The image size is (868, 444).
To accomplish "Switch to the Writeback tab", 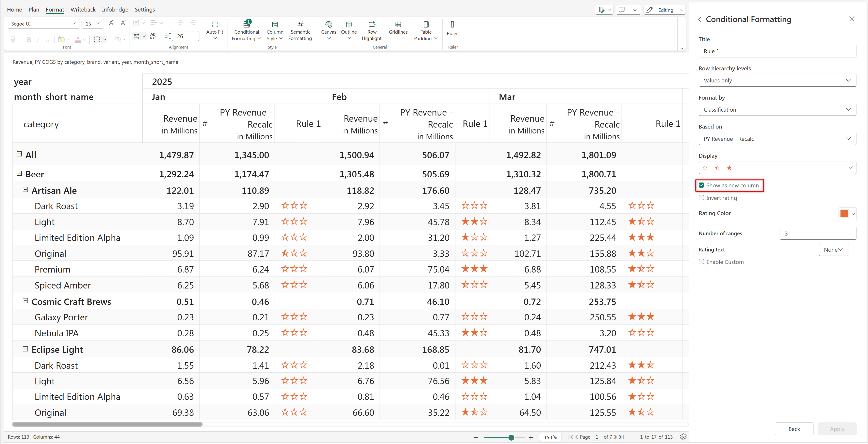I will (83, 9).
